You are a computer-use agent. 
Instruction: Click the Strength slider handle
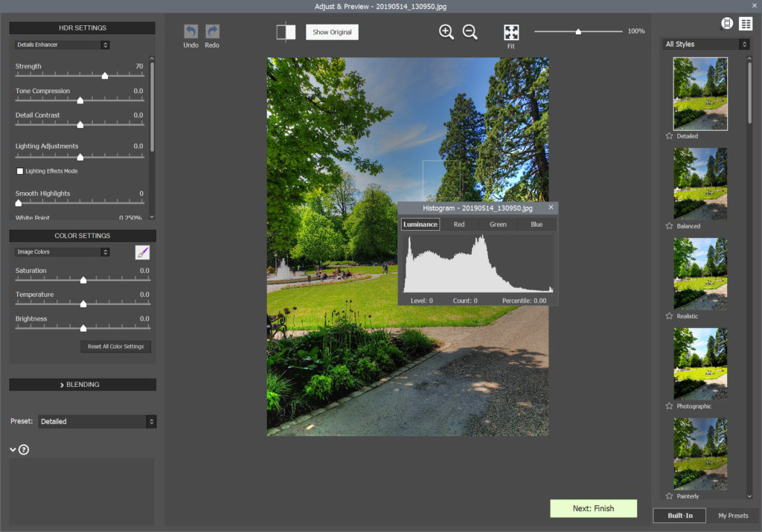click(x=105, y=76)
